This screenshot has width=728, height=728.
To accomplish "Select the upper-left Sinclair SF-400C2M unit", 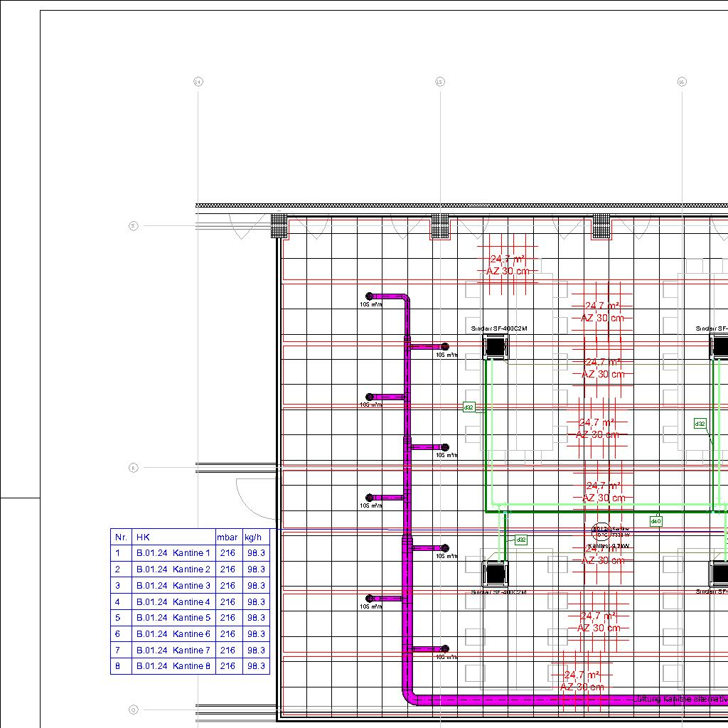I will pos(496,347).
